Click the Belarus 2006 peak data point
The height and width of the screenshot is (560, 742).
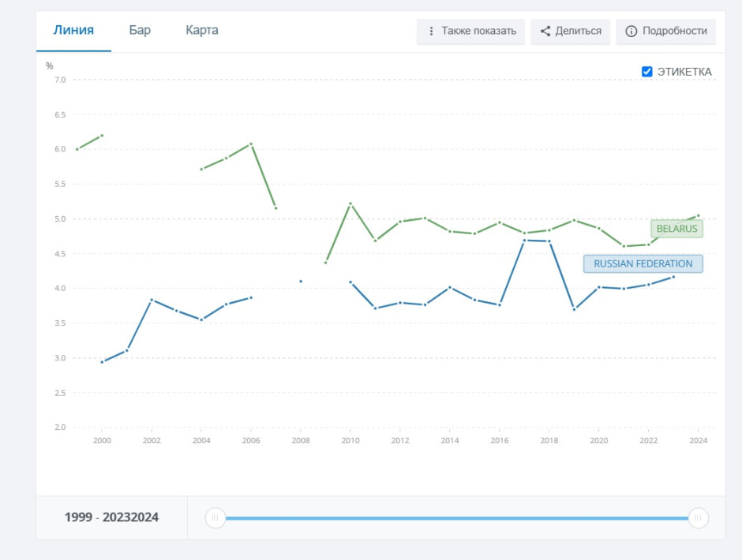251,144
